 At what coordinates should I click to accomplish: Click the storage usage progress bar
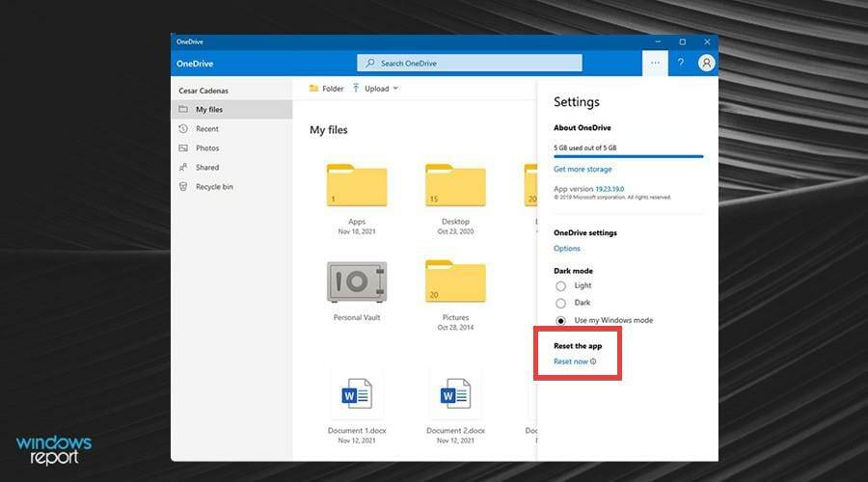[x=628, y=156]
